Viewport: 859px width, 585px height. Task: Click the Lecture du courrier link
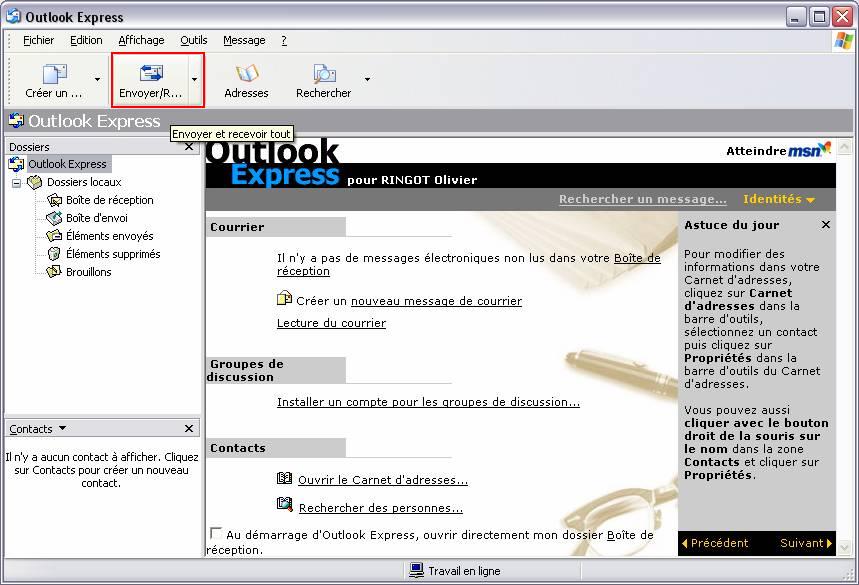point(331,323)
